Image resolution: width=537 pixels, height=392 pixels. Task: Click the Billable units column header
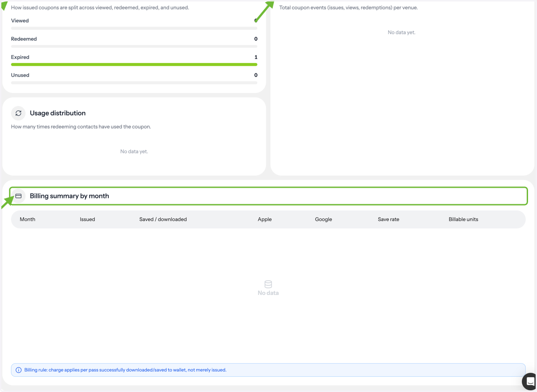click(463, 219)
